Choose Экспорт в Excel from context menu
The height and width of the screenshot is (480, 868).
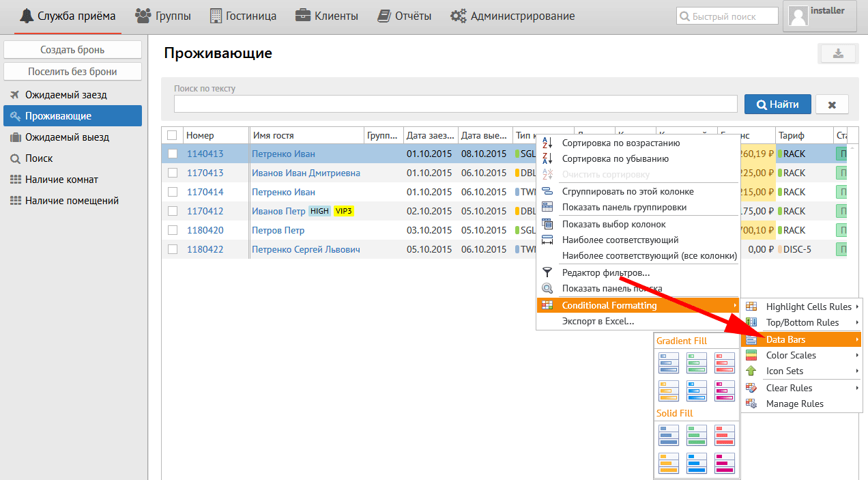coord(598,321)
